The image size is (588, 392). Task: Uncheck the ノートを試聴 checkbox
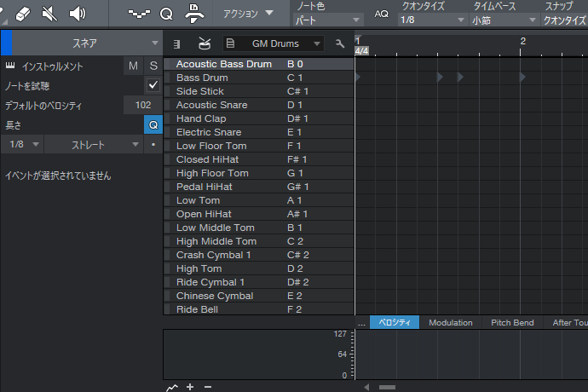pos(153,85)
